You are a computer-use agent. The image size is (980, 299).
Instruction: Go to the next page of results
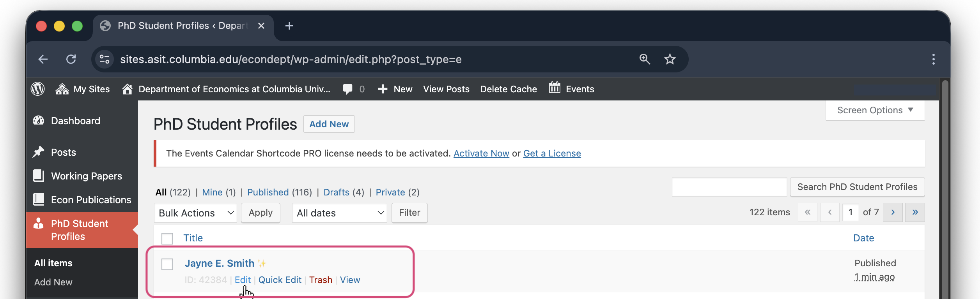(893, 213)
